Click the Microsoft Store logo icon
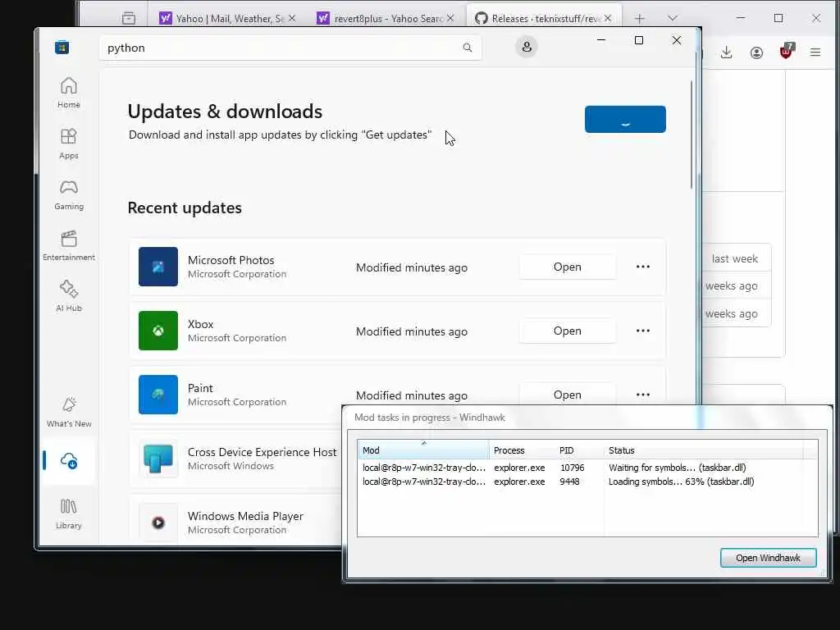The height and width of the screenshot is (630, 840). coord(62,47)
